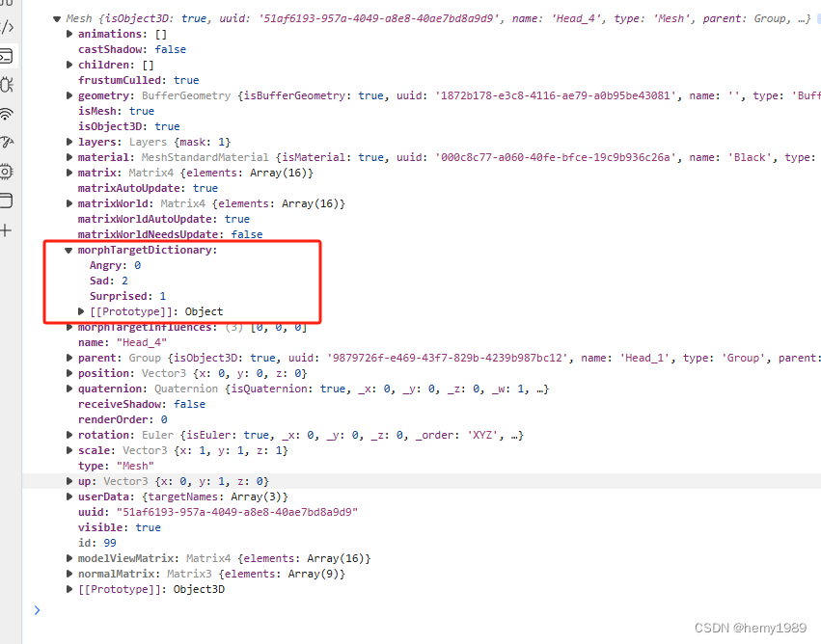821x644 pixels.
Task: Expand the morphTargetInfluences array
Action: (69, 327)
